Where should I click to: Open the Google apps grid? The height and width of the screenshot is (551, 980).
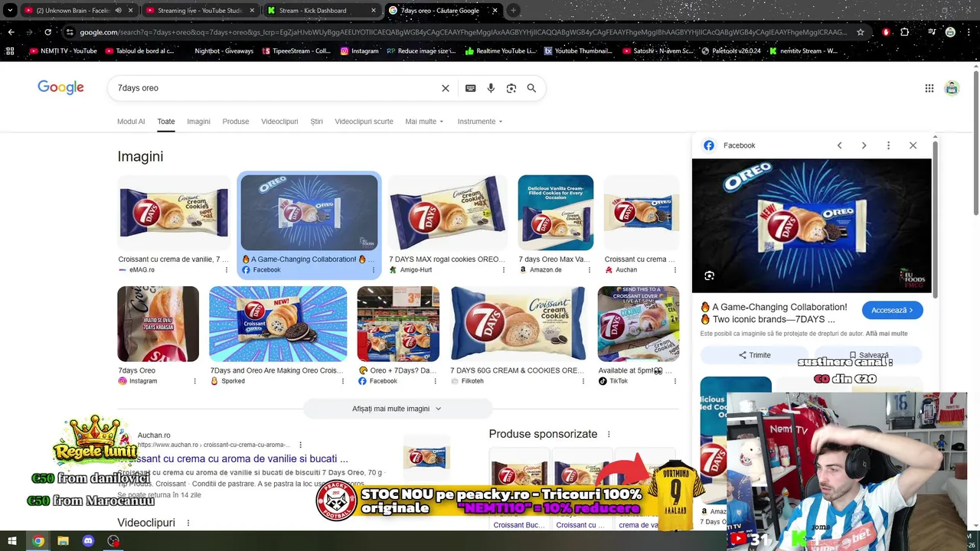[x=929, y=88]
